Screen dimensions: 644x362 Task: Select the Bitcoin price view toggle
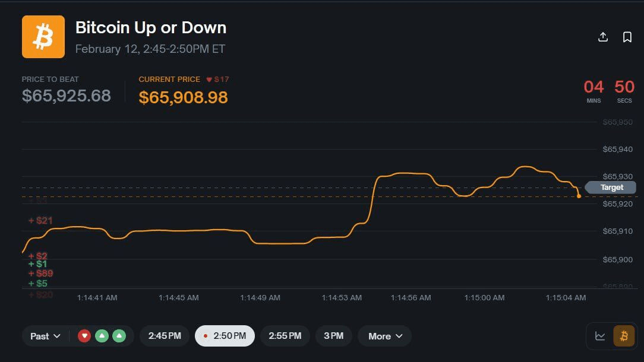coord(624,336)
